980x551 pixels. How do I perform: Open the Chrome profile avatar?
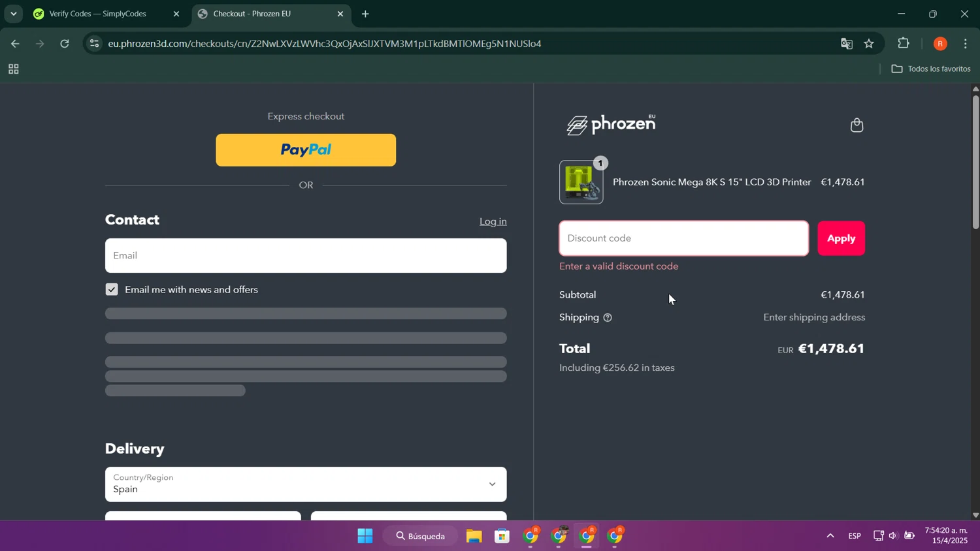point(940,44)
